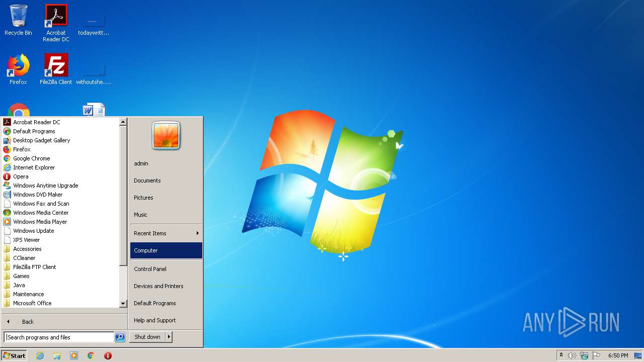Open Help and Support
Viewport: 644px width, 362px height.
[x=166, y=320]
